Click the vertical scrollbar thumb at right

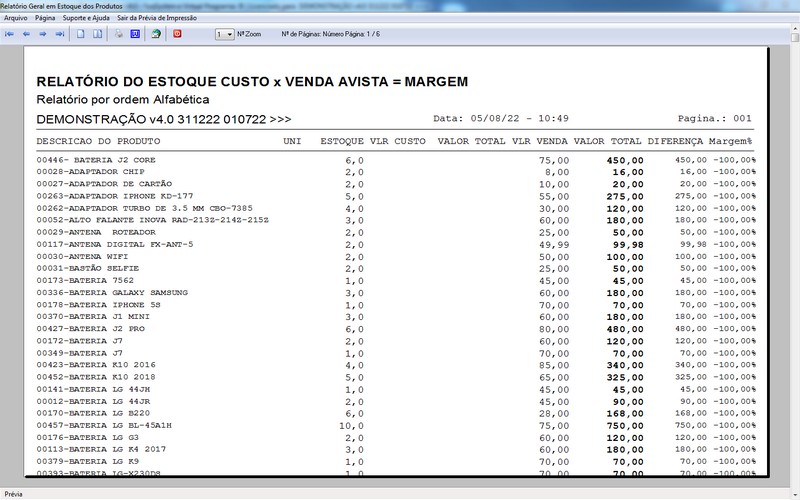tap(795, 37)
